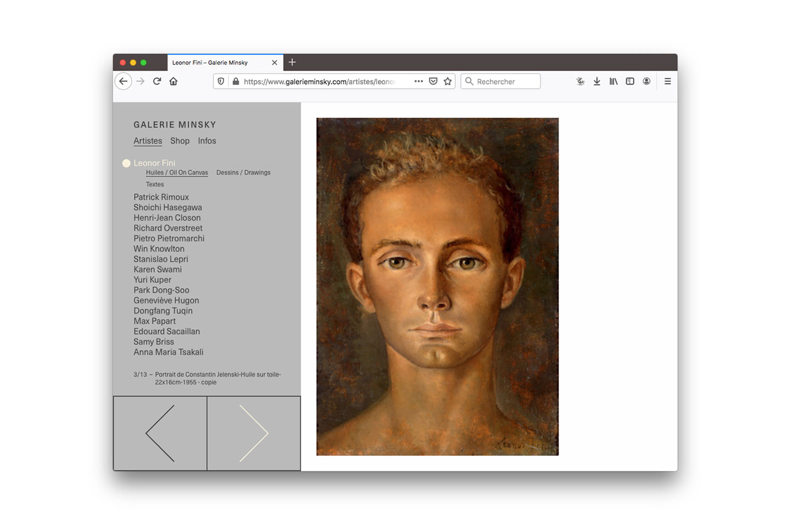This screenshot has width=798, height=532.
Task: Open the Shop menu item
Action: (180, 141)
